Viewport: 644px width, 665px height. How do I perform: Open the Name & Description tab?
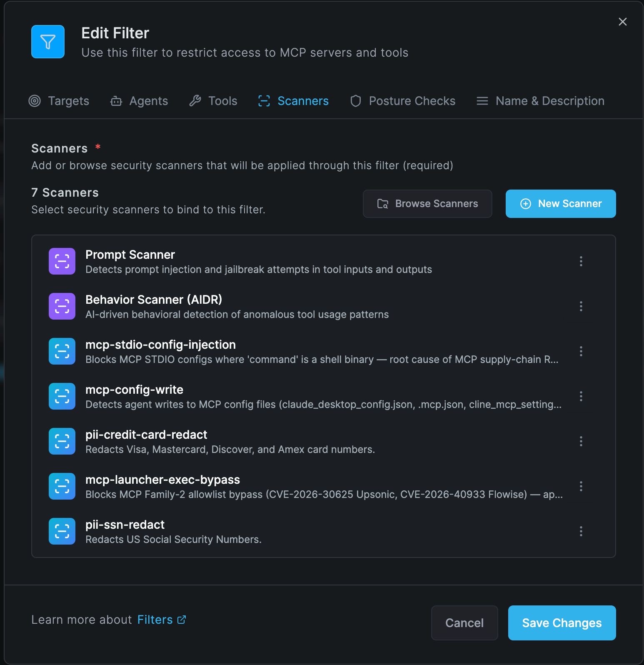540,101
